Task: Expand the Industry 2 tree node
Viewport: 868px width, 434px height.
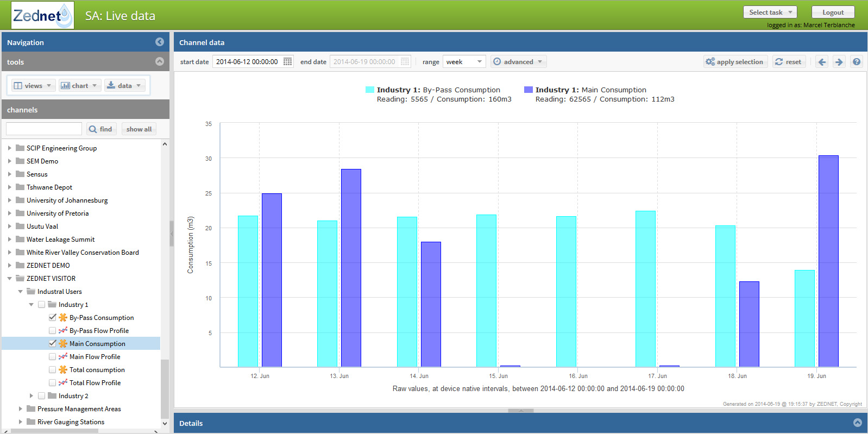Action: pos(31,395)
